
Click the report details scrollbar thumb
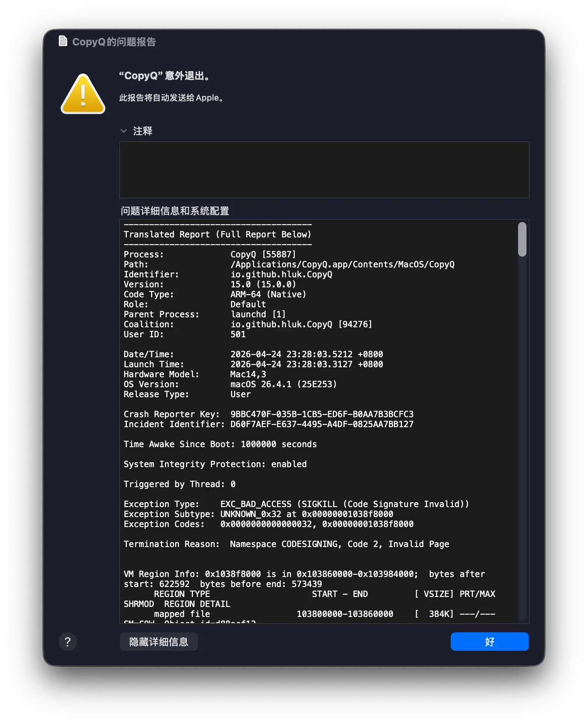coord(522,239)
